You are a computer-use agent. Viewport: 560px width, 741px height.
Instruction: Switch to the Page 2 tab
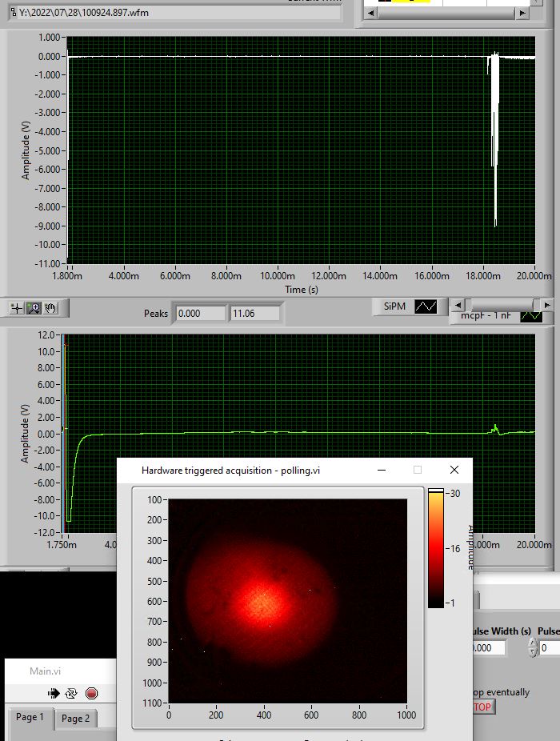[x=76, y=719]
